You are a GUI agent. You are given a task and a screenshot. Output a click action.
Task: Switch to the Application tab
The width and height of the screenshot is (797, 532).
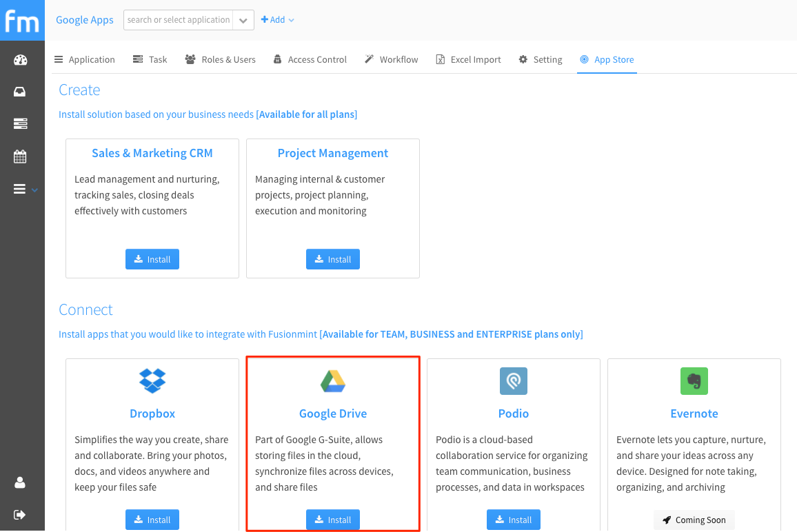pyautogui.click(x=85, y=59)
